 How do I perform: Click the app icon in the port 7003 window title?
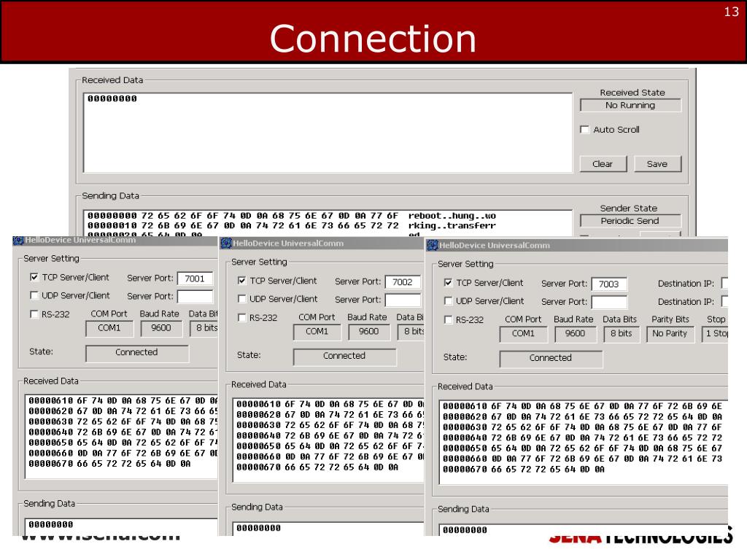click(433, 245)
